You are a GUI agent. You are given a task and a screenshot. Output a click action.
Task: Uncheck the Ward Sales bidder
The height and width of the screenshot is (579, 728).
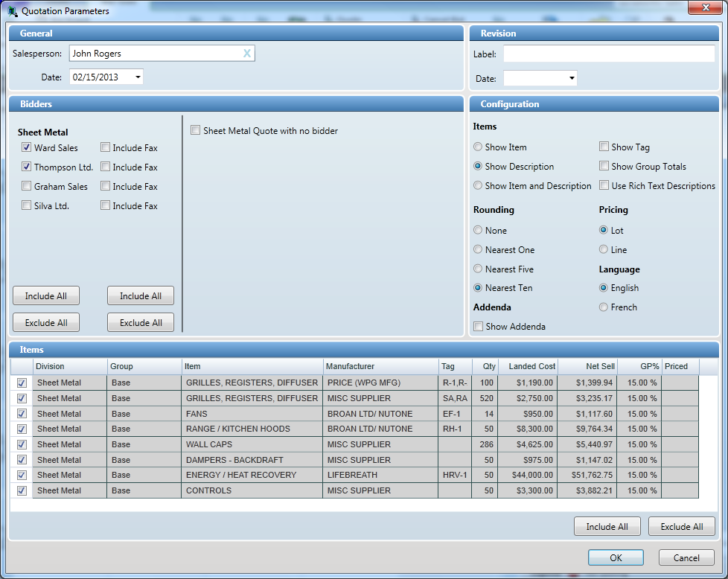coord(27,148)
